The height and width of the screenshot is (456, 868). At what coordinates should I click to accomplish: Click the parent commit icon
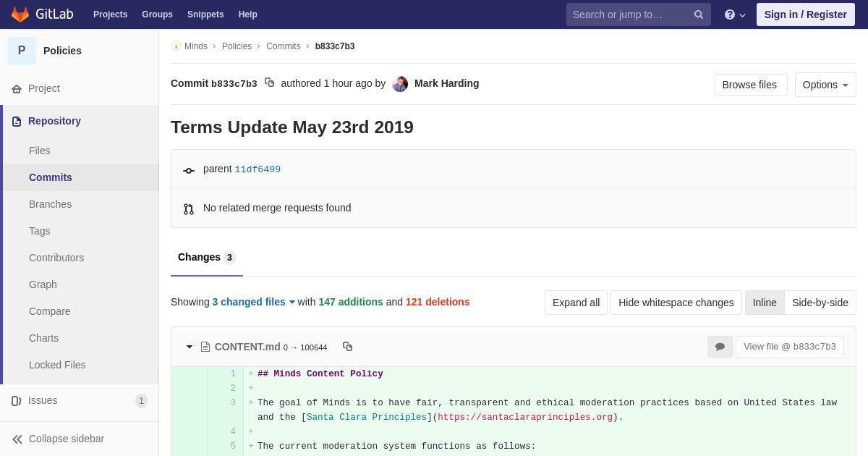[189, 171]
